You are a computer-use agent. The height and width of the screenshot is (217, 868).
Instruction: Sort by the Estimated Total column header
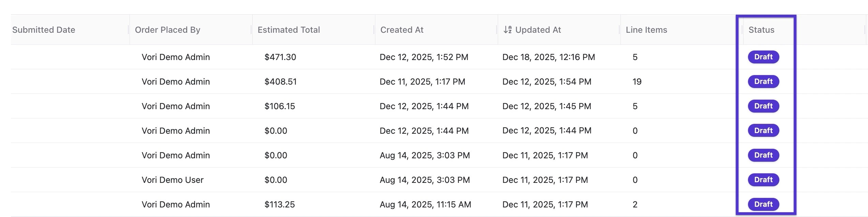(x=289, y=30)
